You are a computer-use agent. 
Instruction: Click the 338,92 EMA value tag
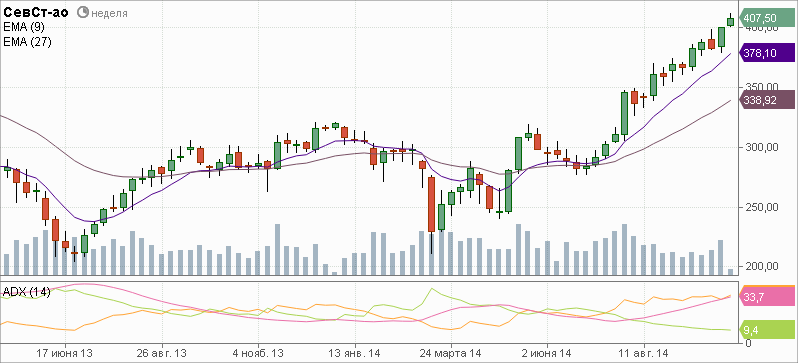point(766,100)
